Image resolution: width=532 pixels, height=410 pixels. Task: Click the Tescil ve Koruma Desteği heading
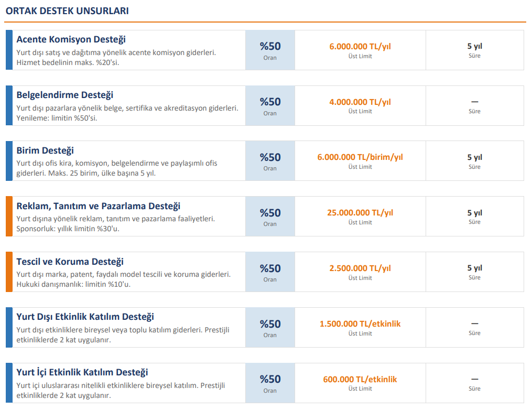[x=70, y=262]
